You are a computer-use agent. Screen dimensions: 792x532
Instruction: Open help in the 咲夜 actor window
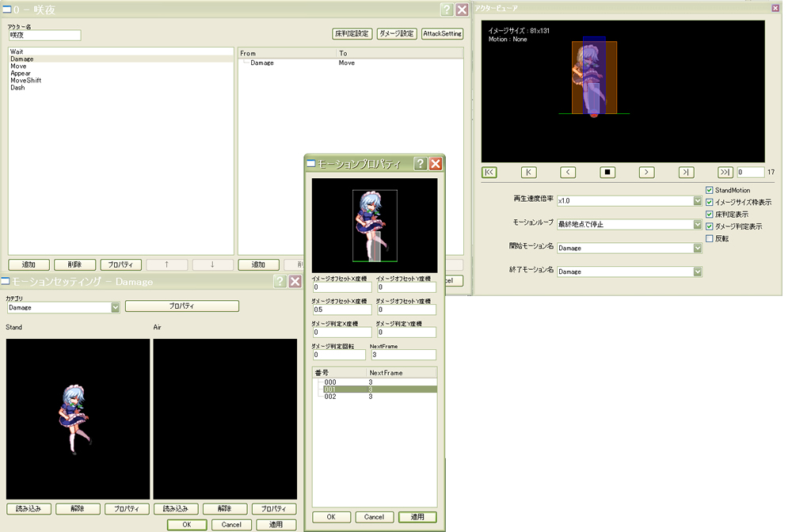[447, 9]
